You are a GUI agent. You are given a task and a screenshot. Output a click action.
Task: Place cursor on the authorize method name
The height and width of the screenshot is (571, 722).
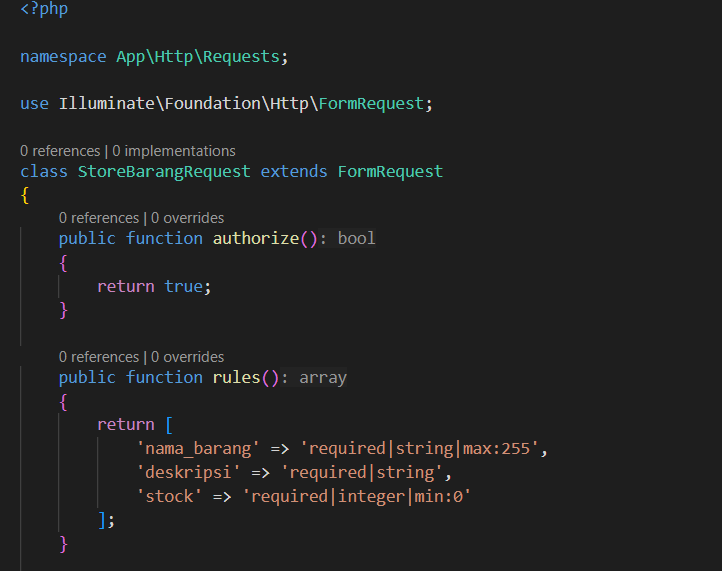[255, 239]
